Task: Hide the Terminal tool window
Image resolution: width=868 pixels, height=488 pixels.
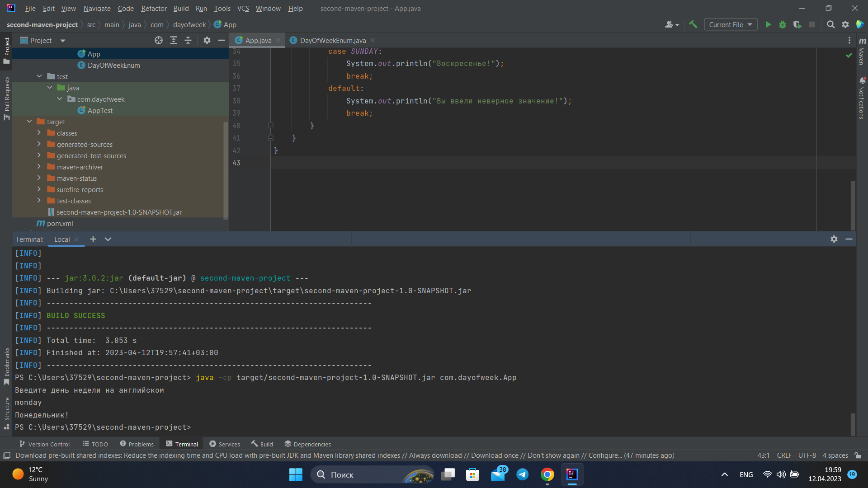Action: pyautogui.click(x=849, y=239)
